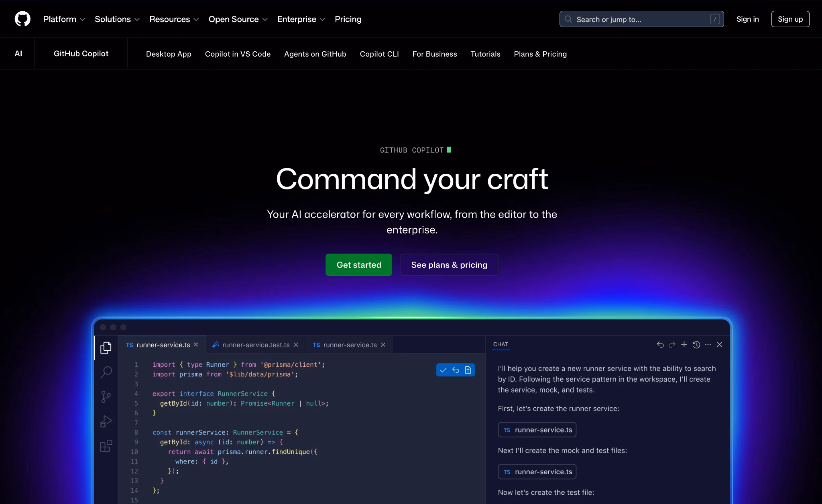The width and height of the screenshot is (822, 504).
Task: Open the Tutorials link
Action: [485, 54]
